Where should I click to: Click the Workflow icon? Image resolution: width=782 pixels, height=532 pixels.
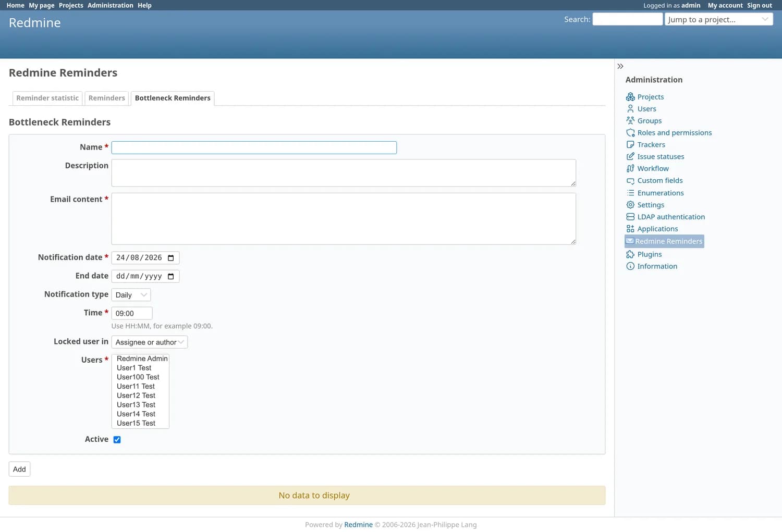pos(630,169)
